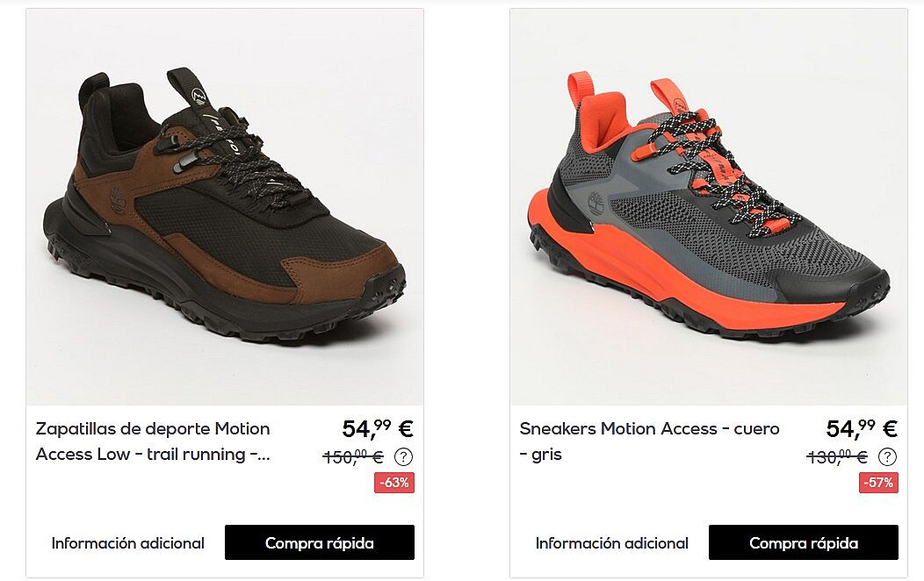Open the brown Motion Access Low shoe image
The height and width of the screenshot is (581, 924).
[x=225, y=206]
